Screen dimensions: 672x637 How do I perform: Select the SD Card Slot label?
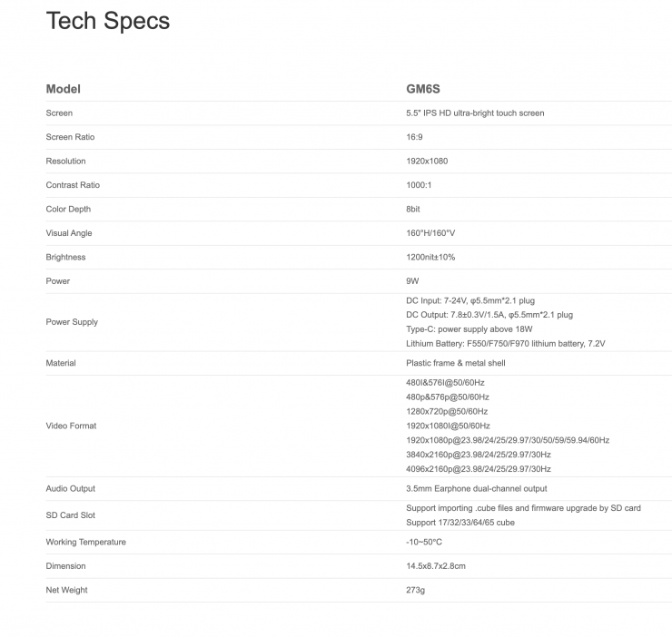(70, 515)
